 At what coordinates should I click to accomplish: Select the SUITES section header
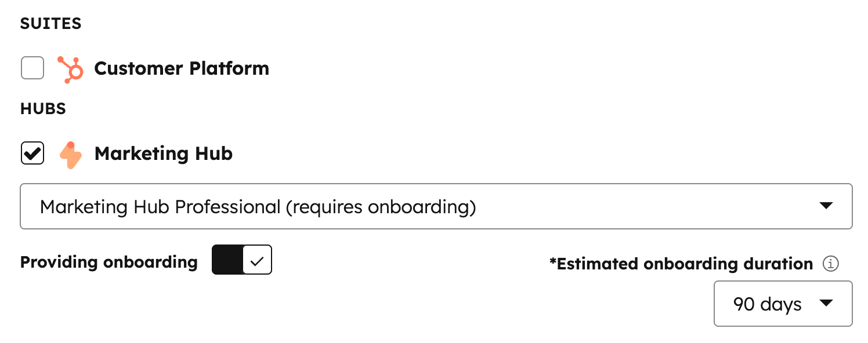[50, 23]
